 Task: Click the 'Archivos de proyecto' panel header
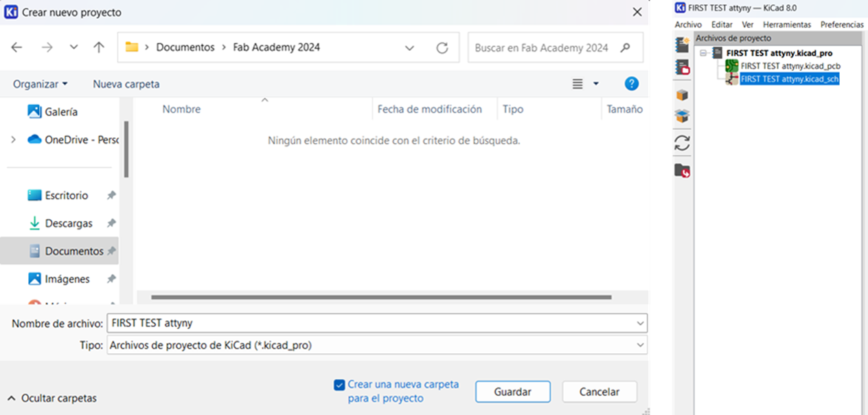pos(778,38)
